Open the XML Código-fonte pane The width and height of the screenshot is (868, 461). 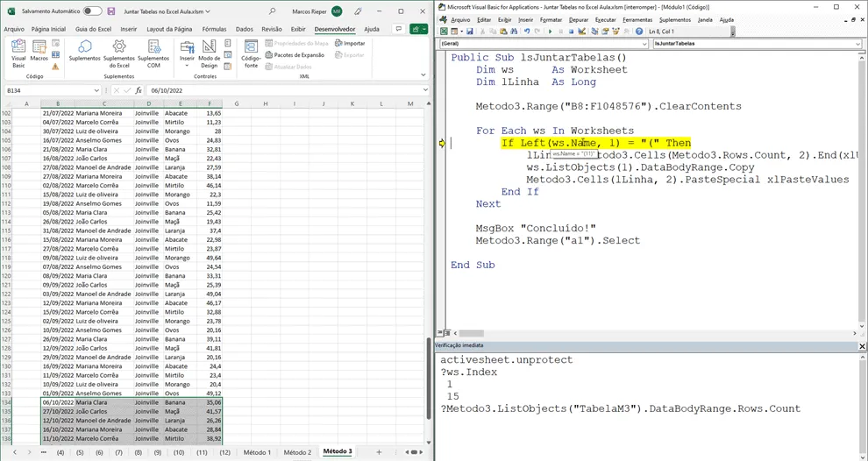(252, 53)
